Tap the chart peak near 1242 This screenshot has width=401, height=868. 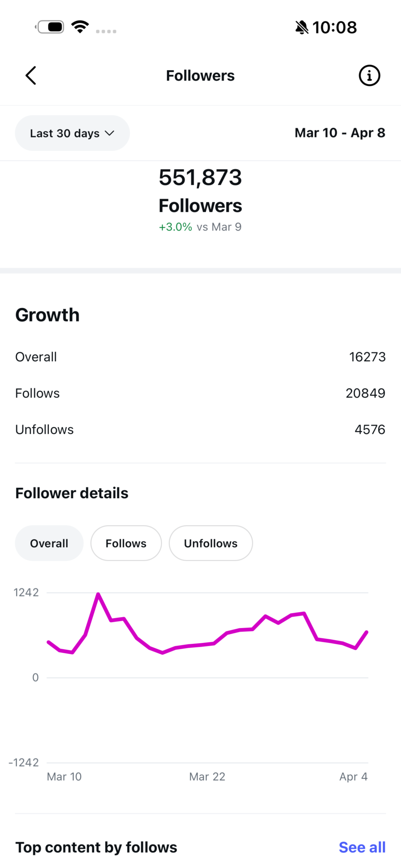98,594
